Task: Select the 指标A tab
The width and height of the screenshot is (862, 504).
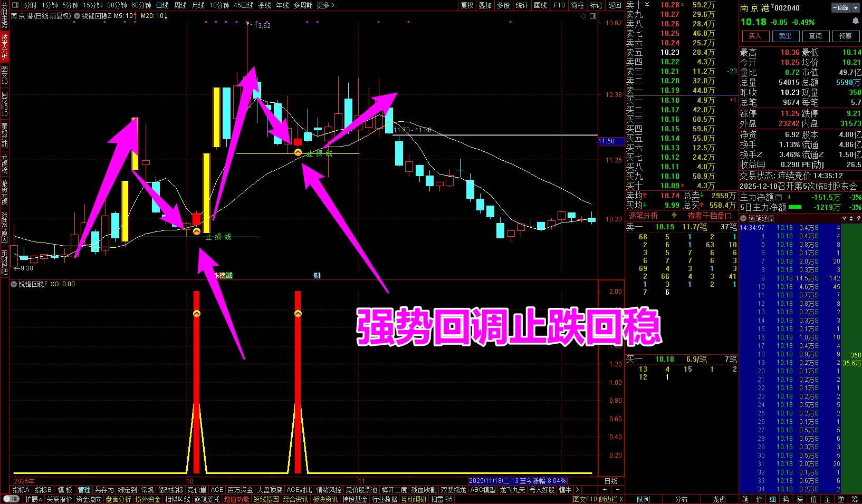Action: click(21, 490)
